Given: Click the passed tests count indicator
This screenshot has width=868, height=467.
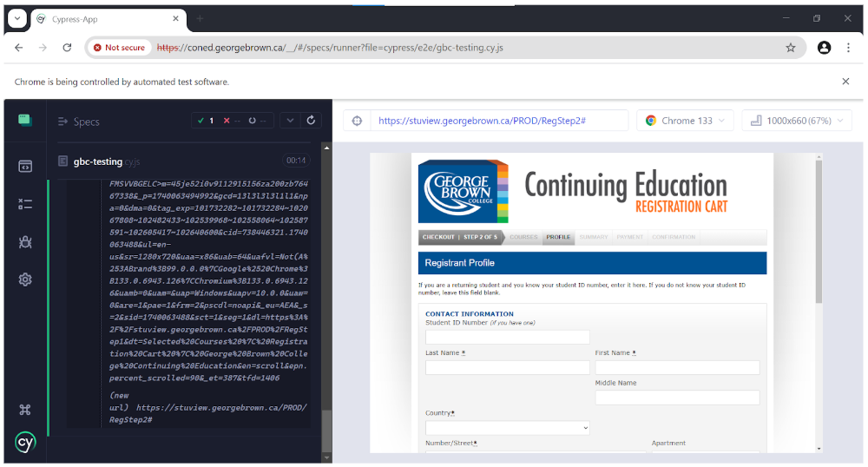Looking at the screenshot, I should pyautogui.click(x=206, y=121).
